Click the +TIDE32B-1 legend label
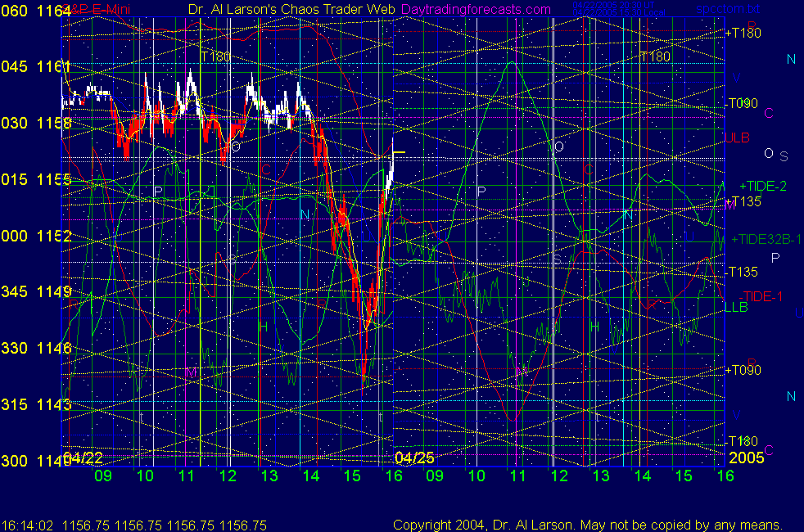Image resolution: width=804 pixels, height=532 pixels. point(766,239)
